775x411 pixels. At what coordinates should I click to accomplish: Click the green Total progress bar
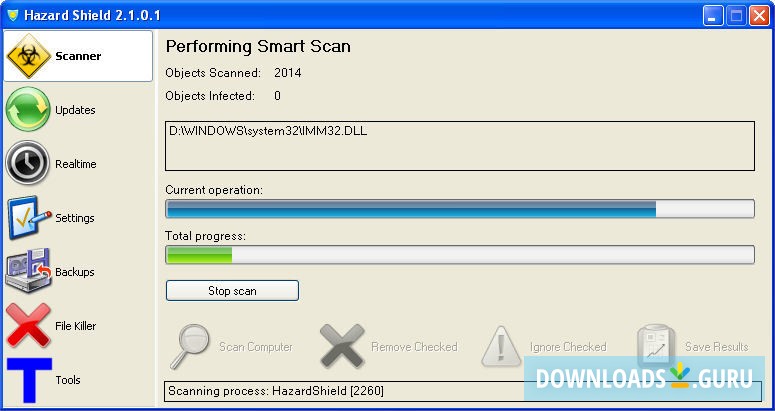pyautogui.click(x=460, y=255)
